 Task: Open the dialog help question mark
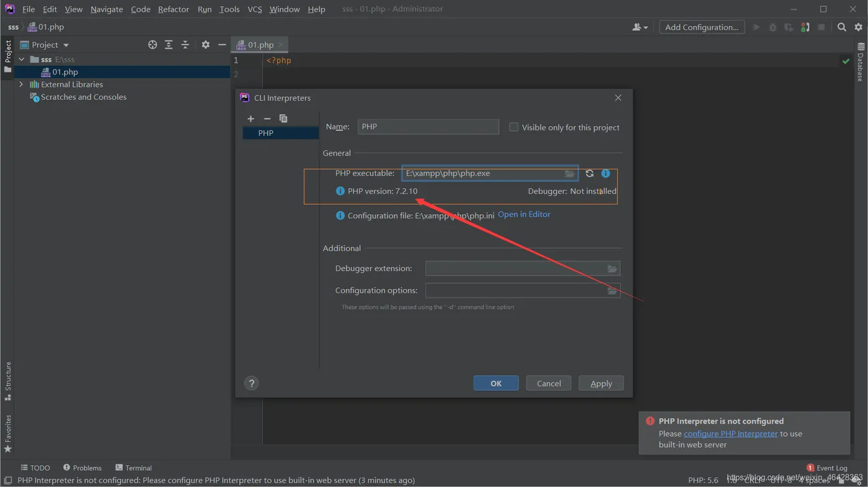point(251,383)
